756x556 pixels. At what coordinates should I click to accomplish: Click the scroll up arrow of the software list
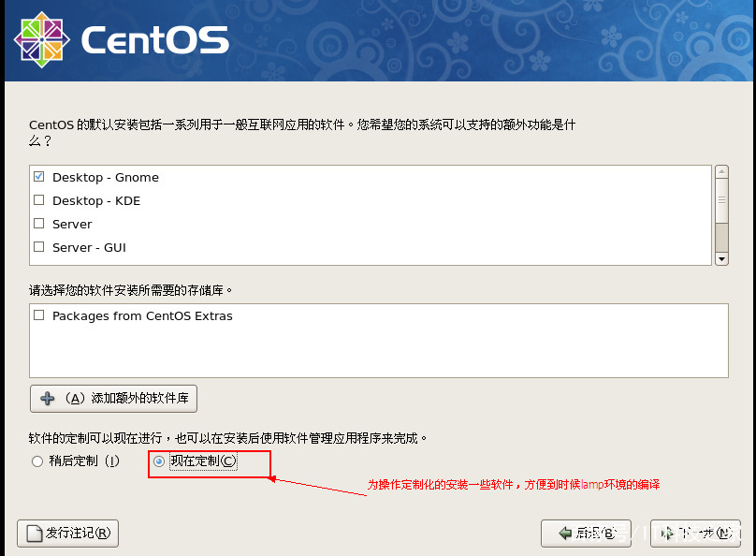click(721, 171)
